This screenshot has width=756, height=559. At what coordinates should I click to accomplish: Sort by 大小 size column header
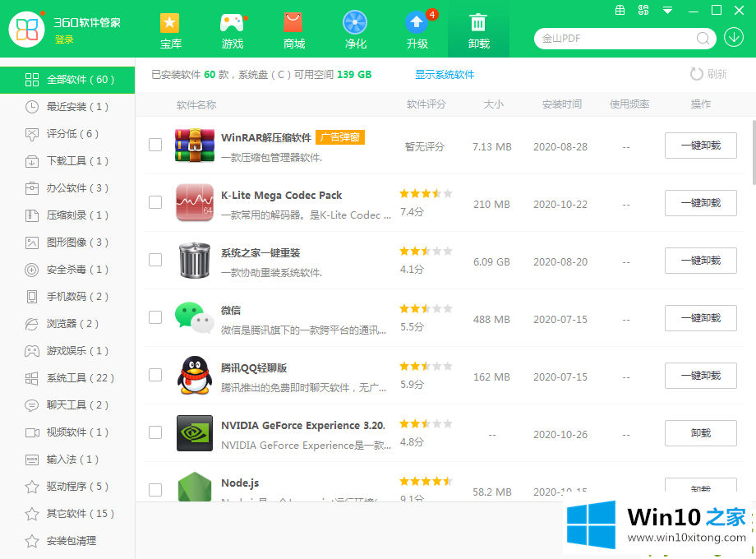click(494, 104)
